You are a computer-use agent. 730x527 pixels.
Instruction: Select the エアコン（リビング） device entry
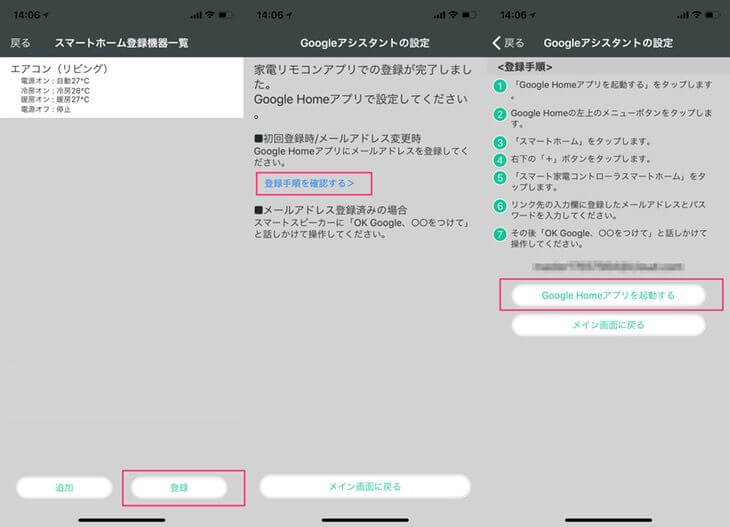point(122,88)
